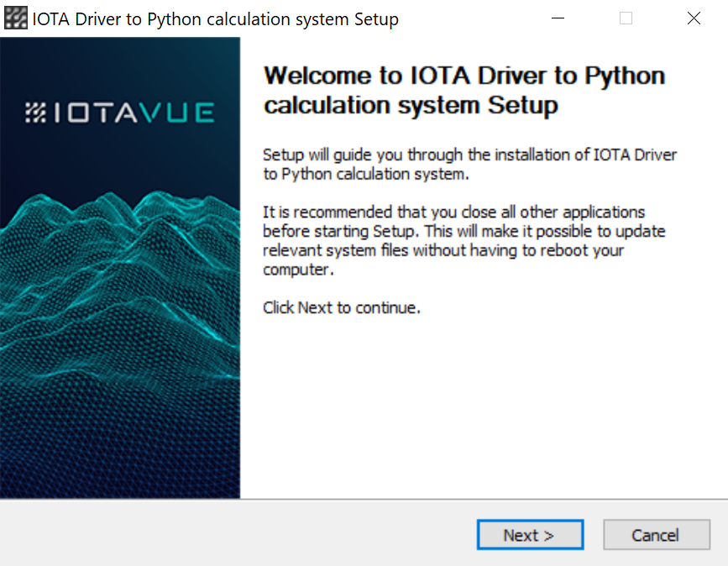Click the text "Click Next to continue."
728x566 pixels.
click(x=342, y=308)
